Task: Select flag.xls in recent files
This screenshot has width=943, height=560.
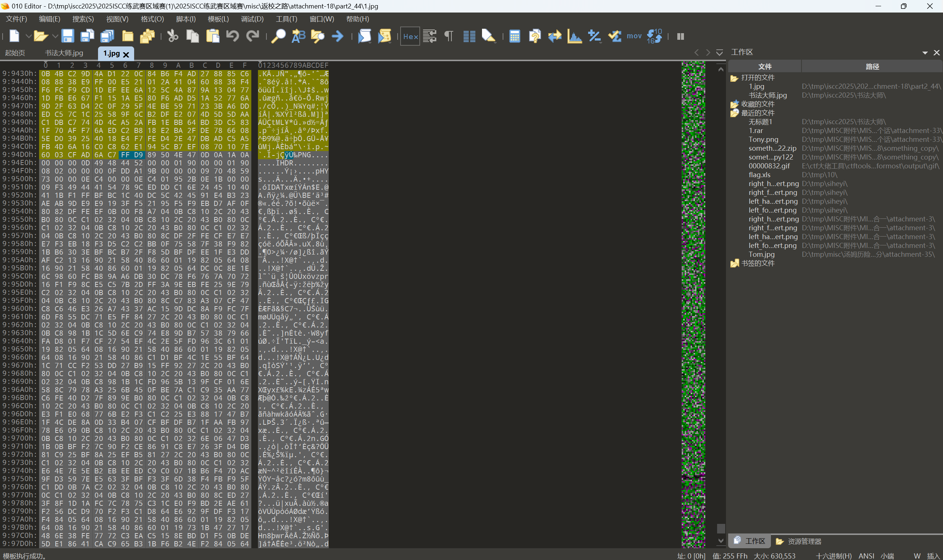Action: [x=759, y=175]
